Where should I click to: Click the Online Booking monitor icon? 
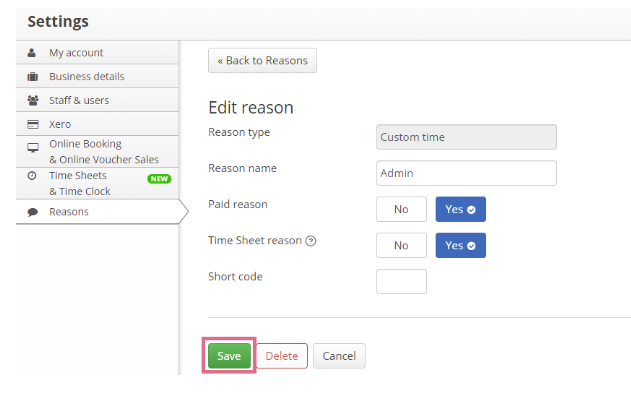(x=33, y=148)
